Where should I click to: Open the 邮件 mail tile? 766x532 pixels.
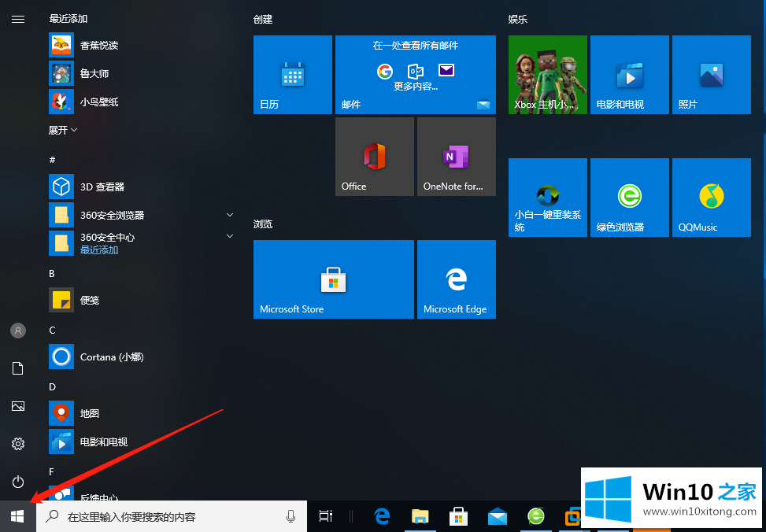[x=415, y=75]
